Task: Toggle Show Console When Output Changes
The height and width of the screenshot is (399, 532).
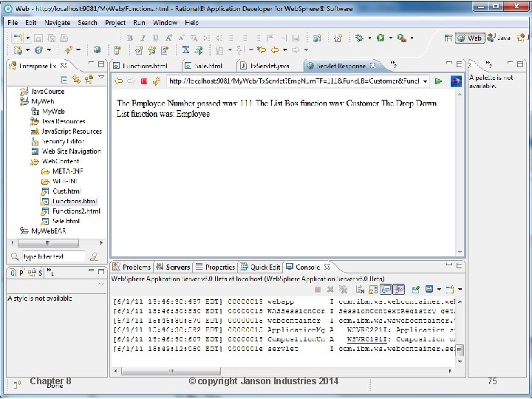Action: click(x=386, y=290)
